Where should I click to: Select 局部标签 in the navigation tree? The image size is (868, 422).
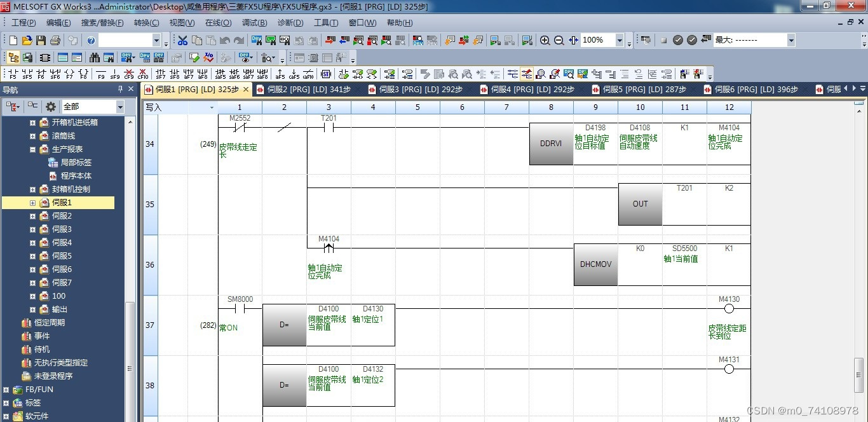76,163
